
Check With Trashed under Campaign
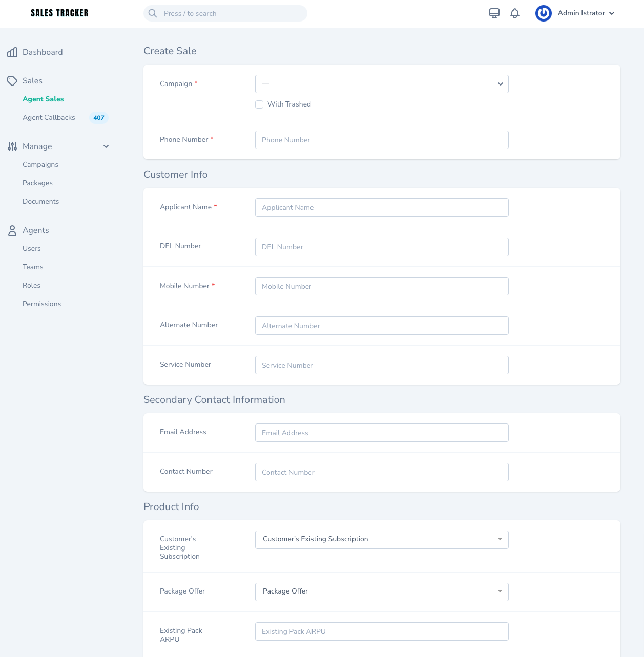(259, 104)
